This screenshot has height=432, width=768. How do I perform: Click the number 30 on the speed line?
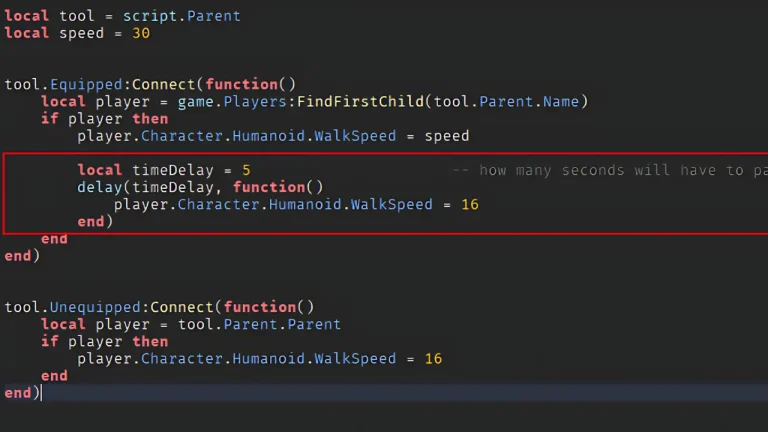(140, 33)
